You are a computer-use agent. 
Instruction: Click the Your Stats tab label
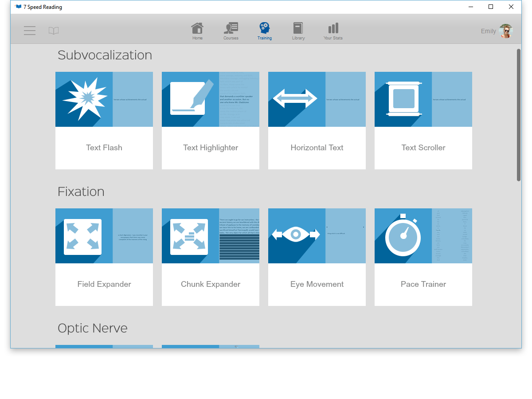(333, 38)
